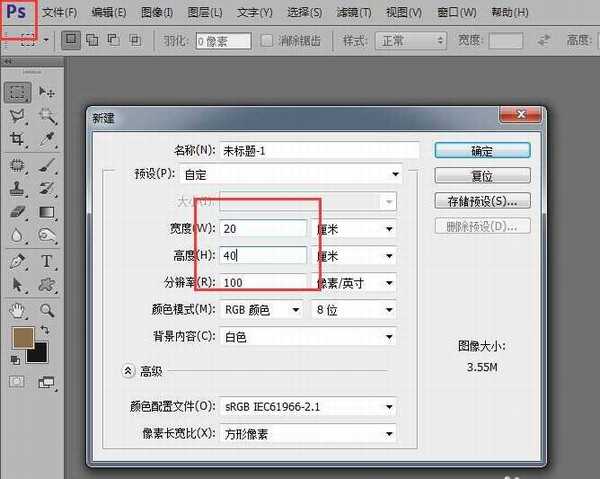Select the Crop tool
Screen dimensions: 600x479
point(17,139)
